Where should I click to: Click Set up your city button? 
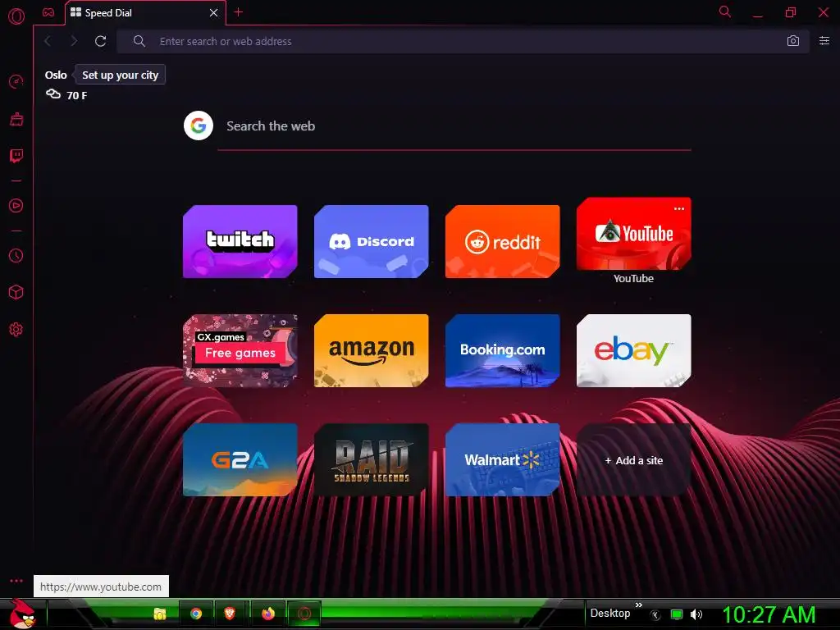coord(120,75)
